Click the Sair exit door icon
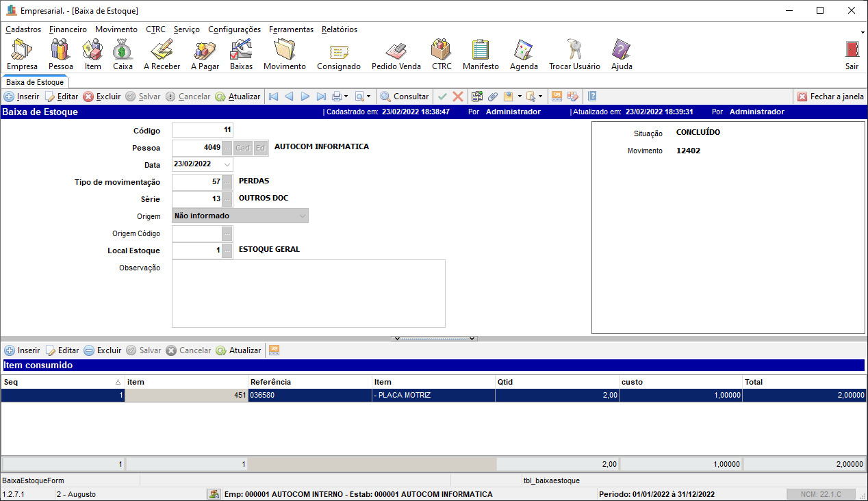This screenshot has width=868, height=501. click(852, 54)
